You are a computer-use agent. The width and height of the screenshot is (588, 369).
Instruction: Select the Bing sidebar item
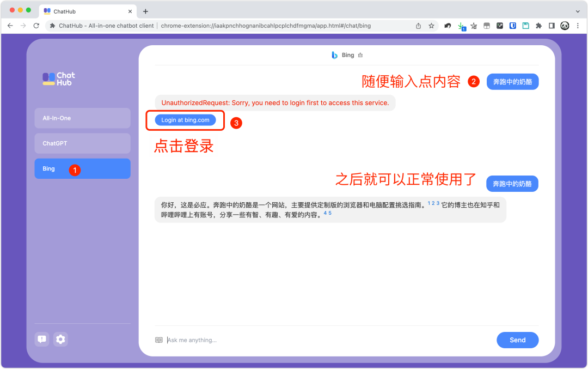pos(83,168)
